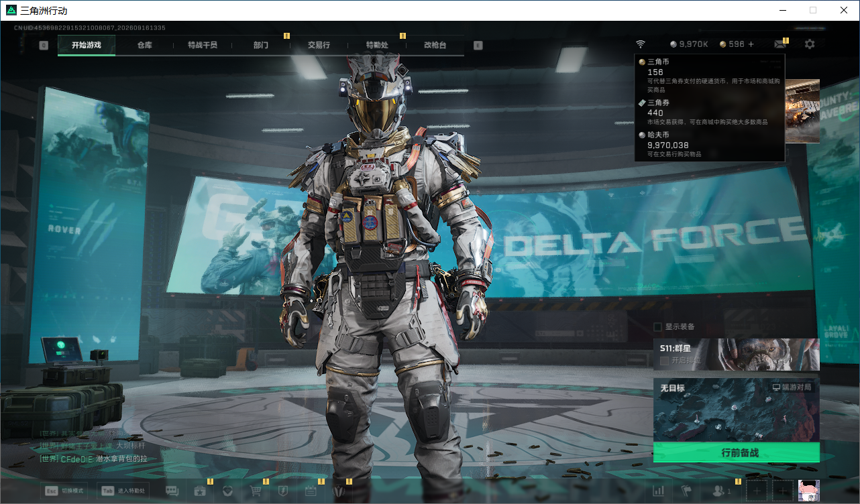Image resolution: width=860 pixels, height=504 pixels.
Task: Click the 三角币 tooltip heading
Action: pyautogui.click(x=659, y=62)
